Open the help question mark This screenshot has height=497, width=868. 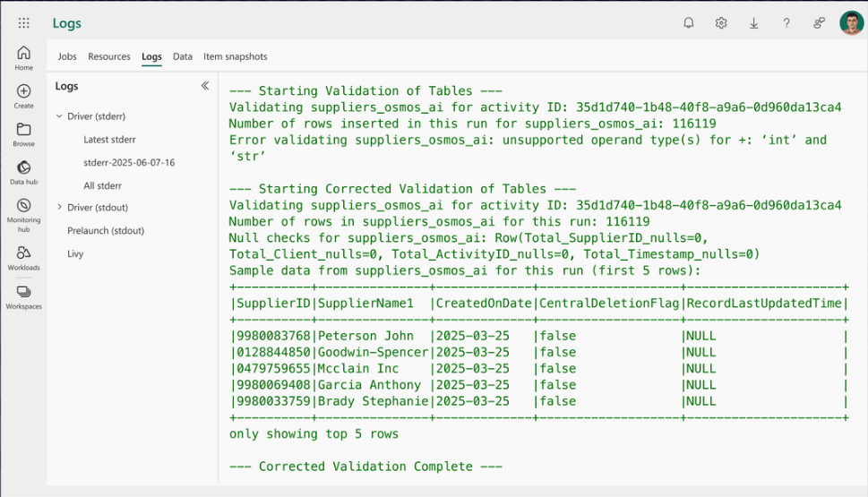coord(786,23)
